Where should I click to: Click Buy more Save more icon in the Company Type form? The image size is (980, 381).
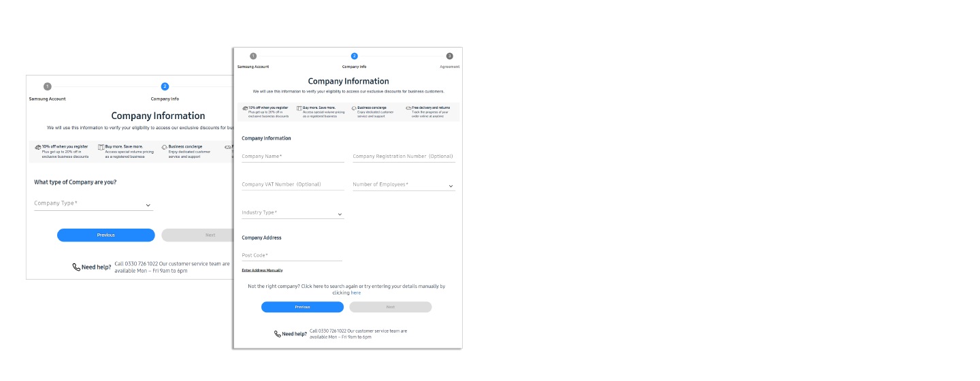pyautogui.click(x=101, y=147)
